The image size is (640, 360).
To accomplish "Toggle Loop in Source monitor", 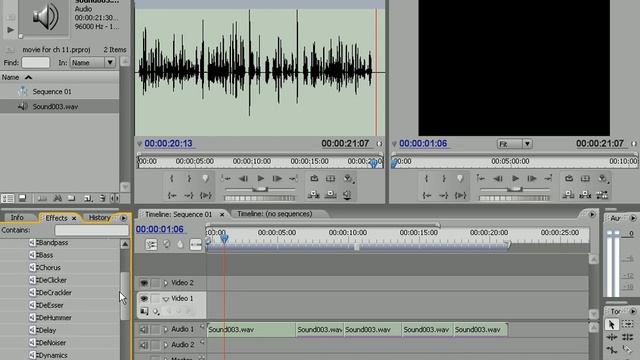I will tap(314, 179).
